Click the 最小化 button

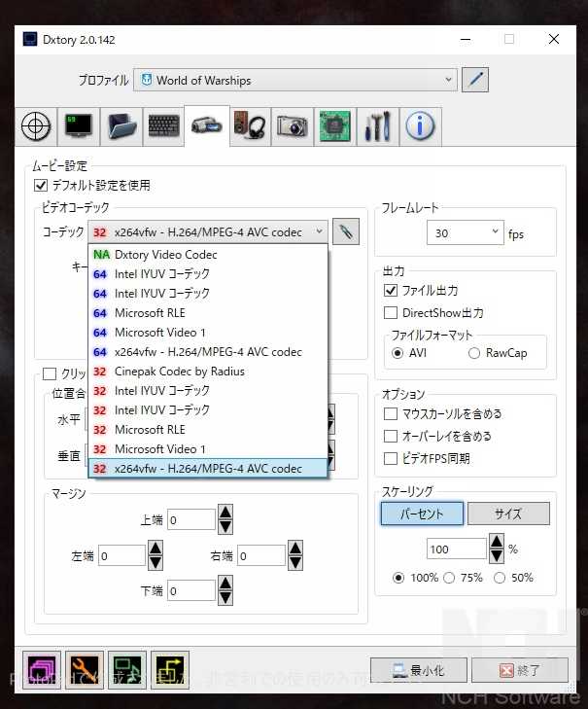tap(419, 670)
